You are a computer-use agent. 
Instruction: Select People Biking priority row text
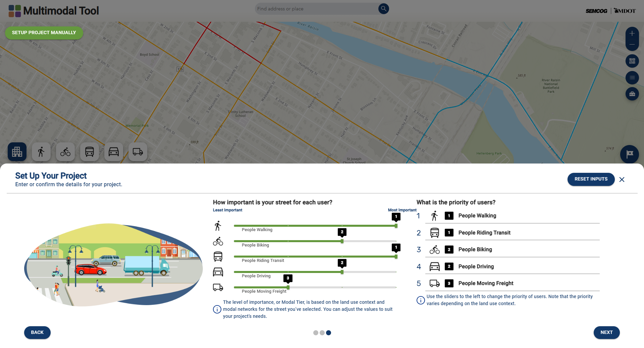pyautogui.click(x=475, y=250)
